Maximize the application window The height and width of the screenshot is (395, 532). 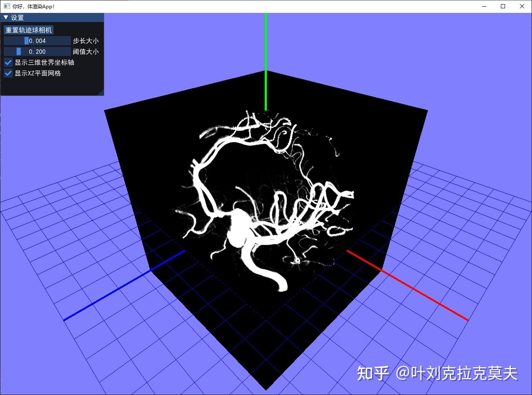[x=503, y=6]
